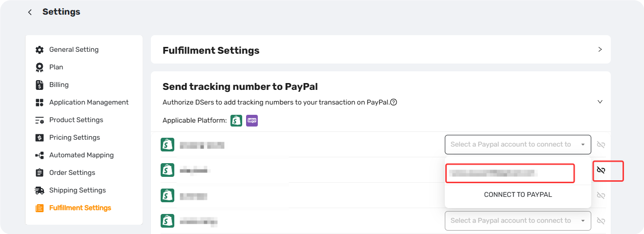Open the first store's PayPal account dropdown
The height and width of the screenshot is (234, 644).
[518, 144]
